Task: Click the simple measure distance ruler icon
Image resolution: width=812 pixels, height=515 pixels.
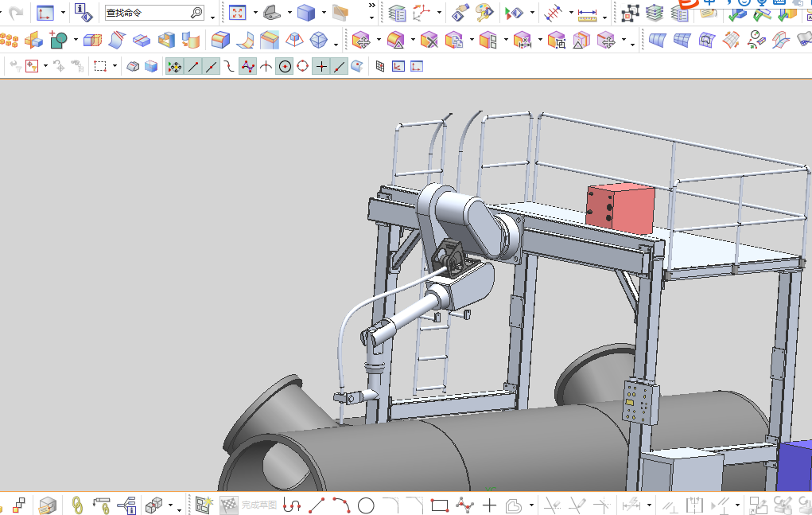Action: click(x=587, y=14)
